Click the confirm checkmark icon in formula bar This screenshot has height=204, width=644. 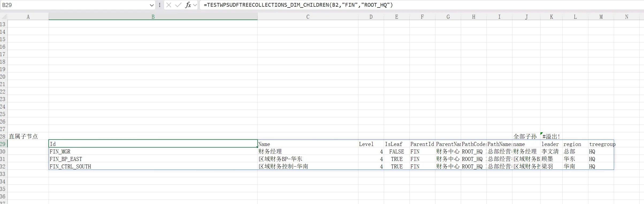(178, 5)
